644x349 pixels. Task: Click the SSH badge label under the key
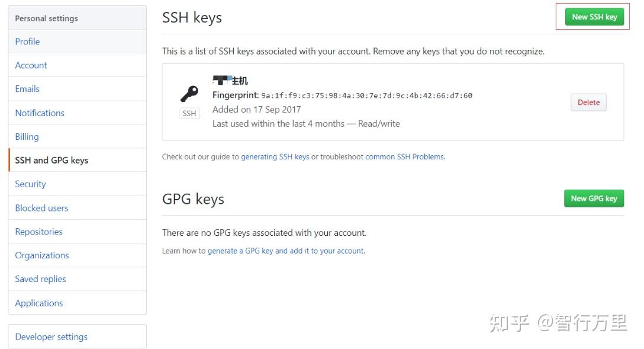tap(189, 113)
